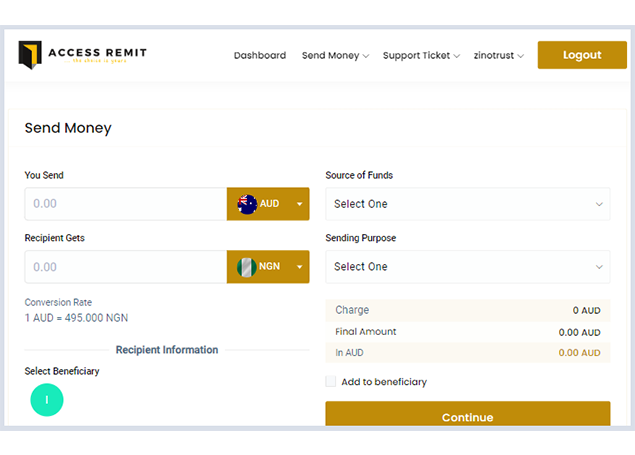
Task: Expand the Source of Funds dropdown
Action: click(x=467, y=204)
